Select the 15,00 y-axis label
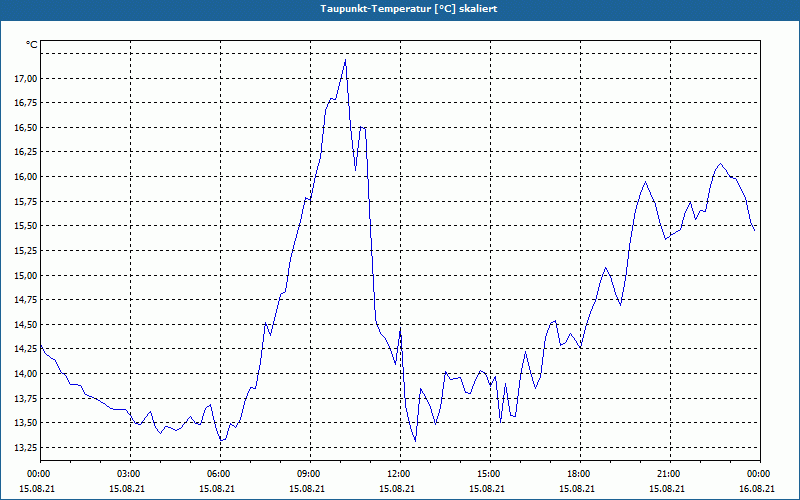The height and width of the screenshot is (500, 800). [x=26, y=276]
